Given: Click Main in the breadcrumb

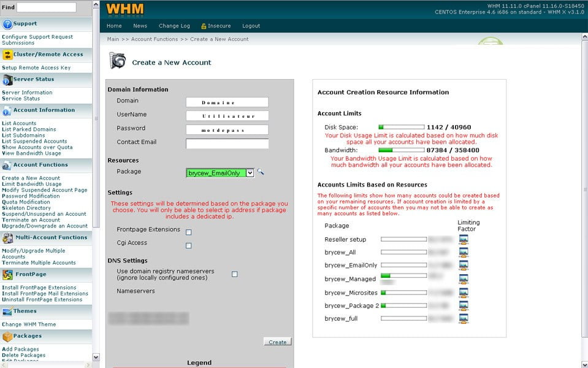Looking at the screenshot, I should (113, 39).
